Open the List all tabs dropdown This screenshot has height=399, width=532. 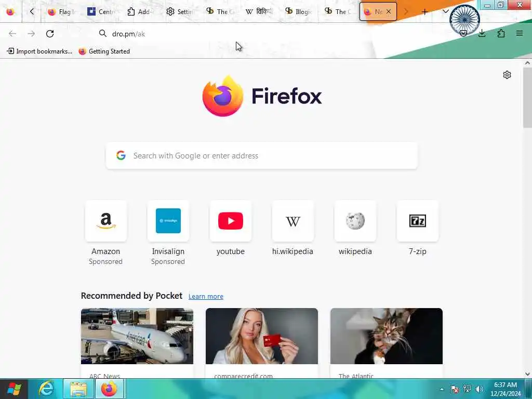445,12
